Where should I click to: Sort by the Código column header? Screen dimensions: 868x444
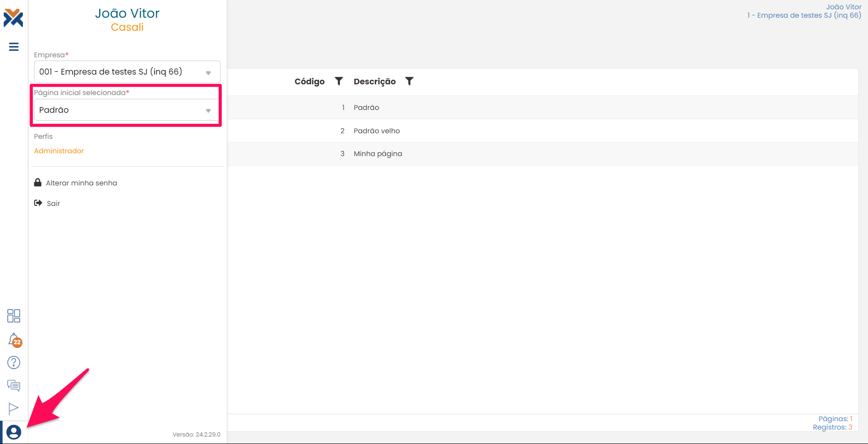pos(310,82)
